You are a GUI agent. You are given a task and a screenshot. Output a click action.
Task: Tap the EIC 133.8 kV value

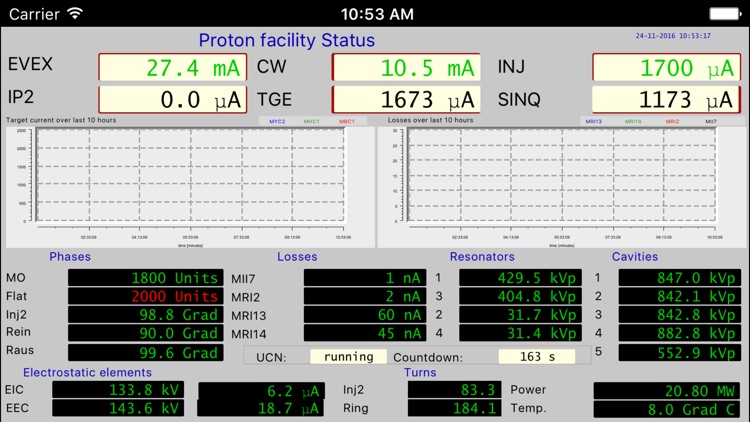click(118, 390)
